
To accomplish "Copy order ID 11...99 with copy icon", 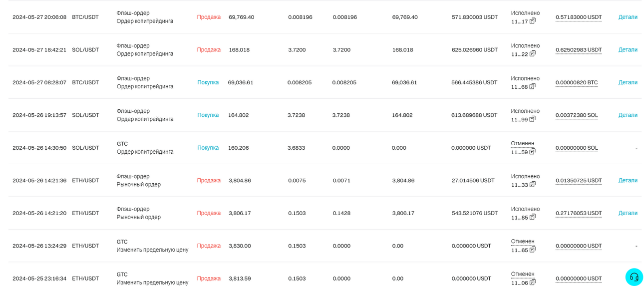I will click(533, 119).
